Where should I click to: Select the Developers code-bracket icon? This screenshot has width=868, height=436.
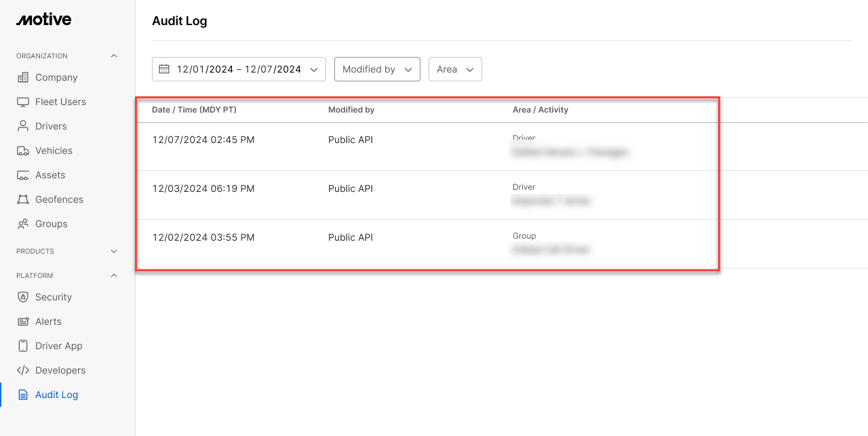[x=23, y=370]
